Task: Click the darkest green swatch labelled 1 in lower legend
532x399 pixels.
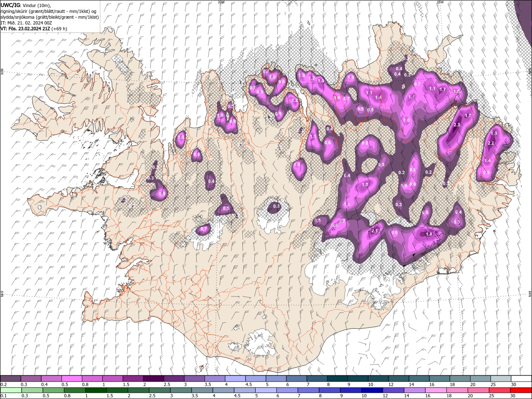Action: tap(96, 390)
